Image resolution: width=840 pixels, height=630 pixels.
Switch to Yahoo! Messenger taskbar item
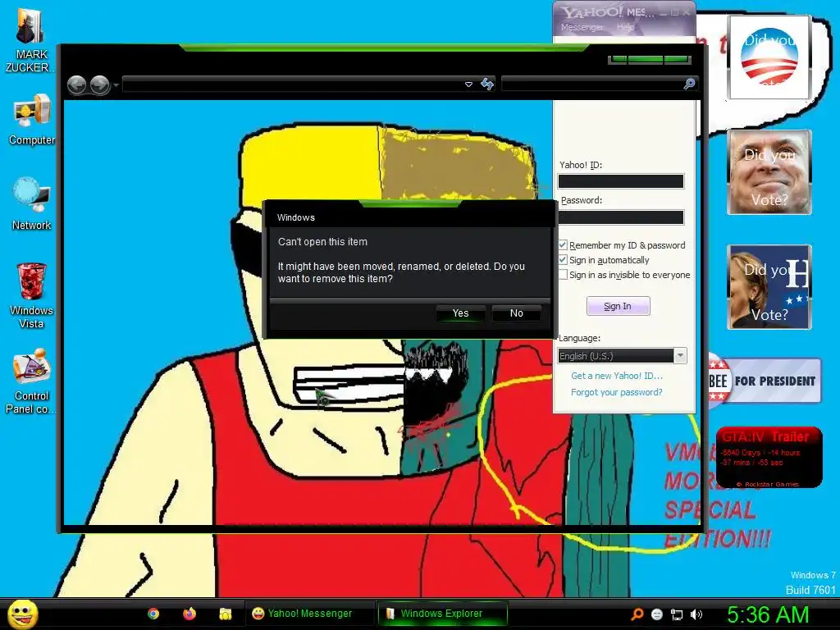click(x=310, y=614)
